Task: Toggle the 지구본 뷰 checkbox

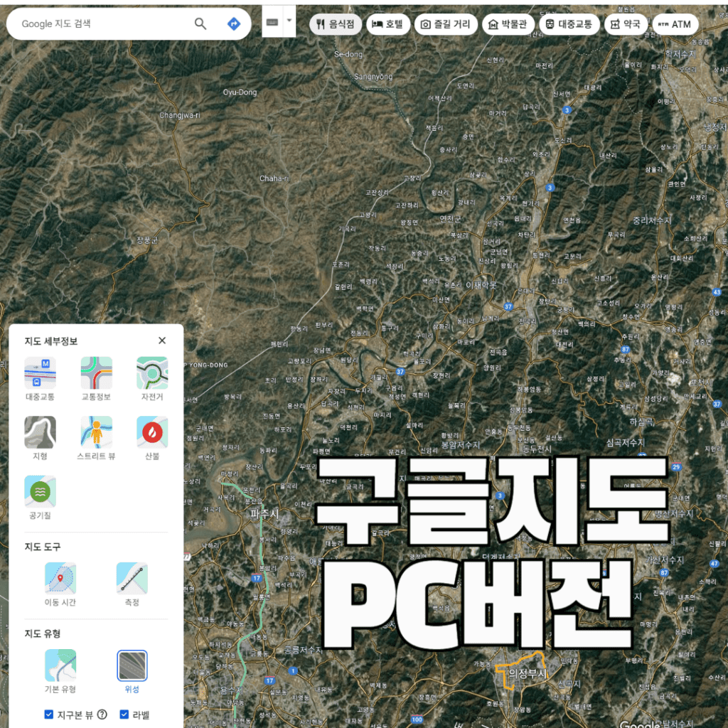Action: (48, 714)
